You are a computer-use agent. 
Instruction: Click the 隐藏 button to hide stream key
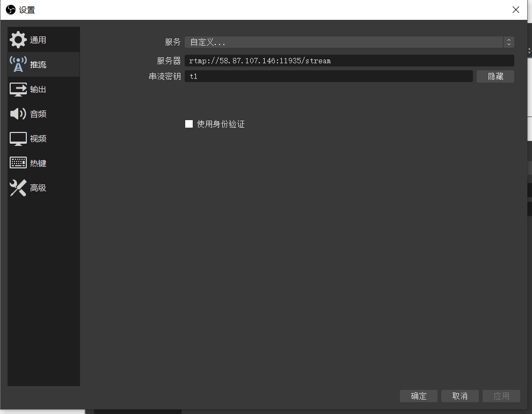(495, 76)
